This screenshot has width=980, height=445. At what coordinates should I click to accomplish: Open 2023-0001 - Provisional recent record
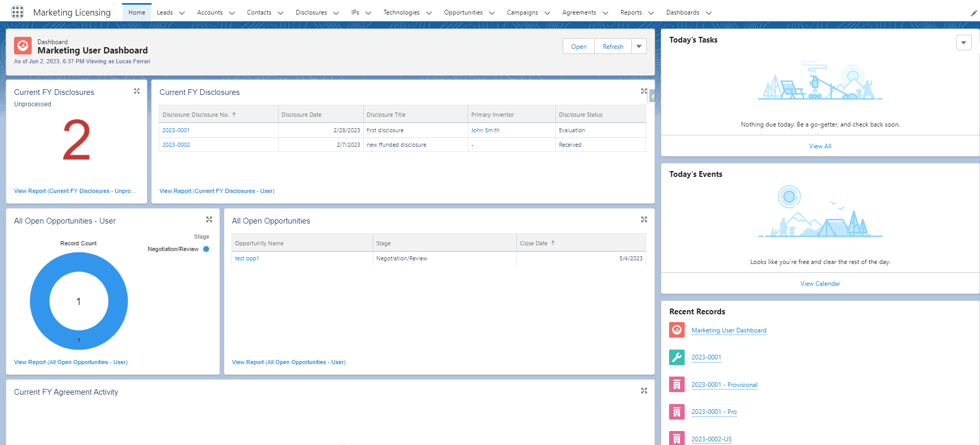pos(725,385)
